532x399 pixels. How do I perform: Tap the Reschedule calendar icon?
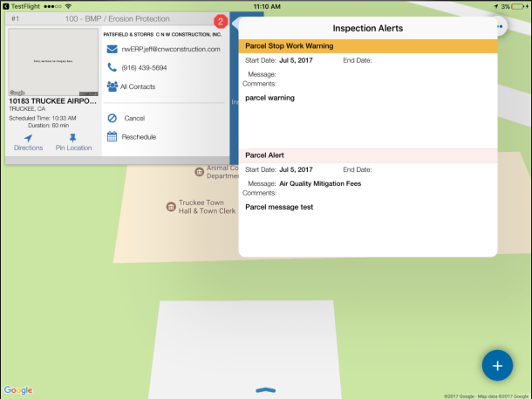(113, 137)
